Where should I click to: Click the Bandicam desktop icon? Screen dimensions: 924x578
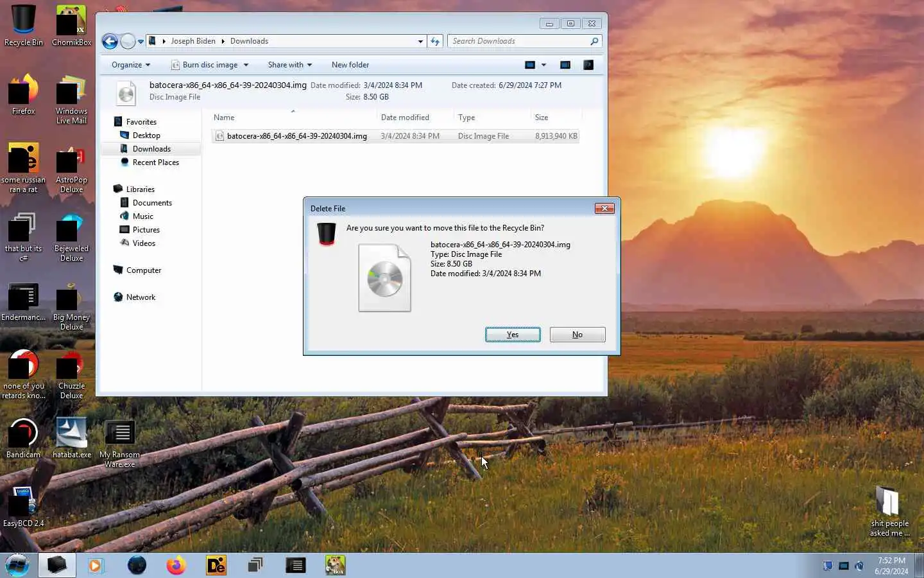pos(24,438)
